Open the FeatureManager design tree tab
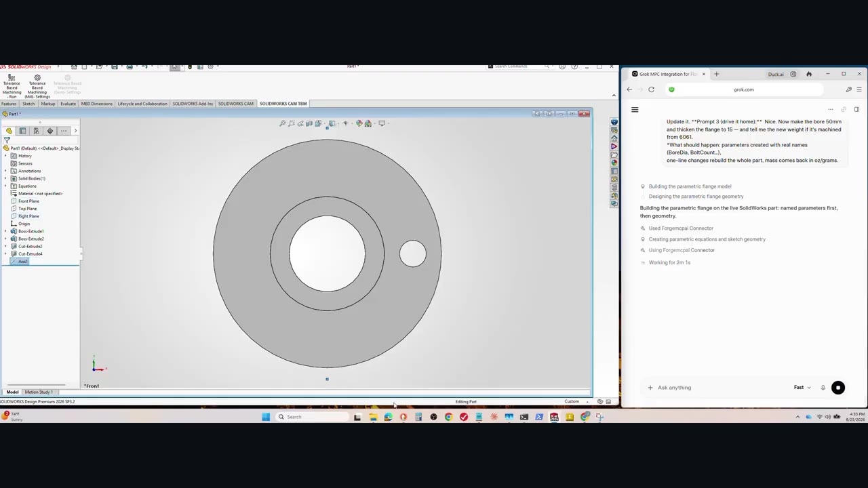 click(9, 131)
